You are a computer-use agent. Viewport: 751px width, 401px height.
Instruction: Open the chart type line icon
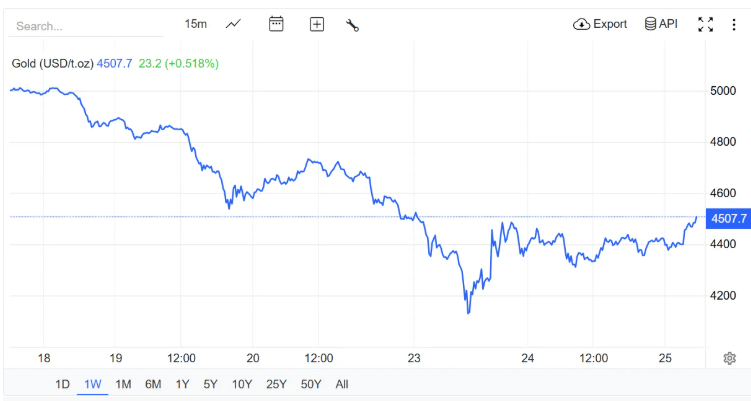click(233, 24)
